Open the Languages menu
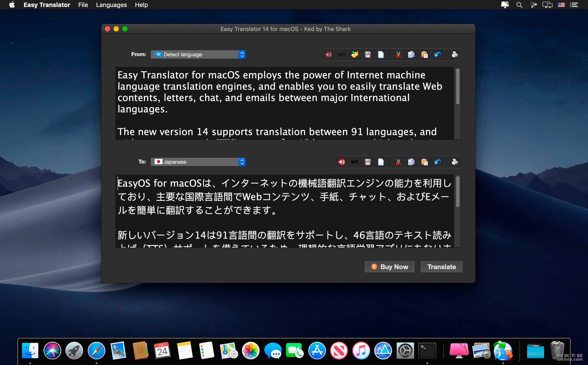The image size is (588, 365). [x=111, y=5]
